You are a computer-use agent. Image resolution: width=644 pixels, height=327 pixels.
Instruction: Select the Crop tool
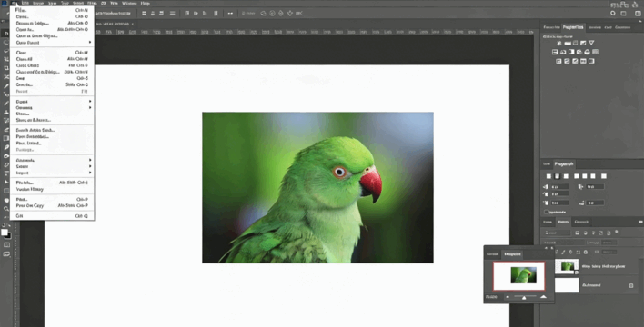pyautogui.click(x=5, y=68)
